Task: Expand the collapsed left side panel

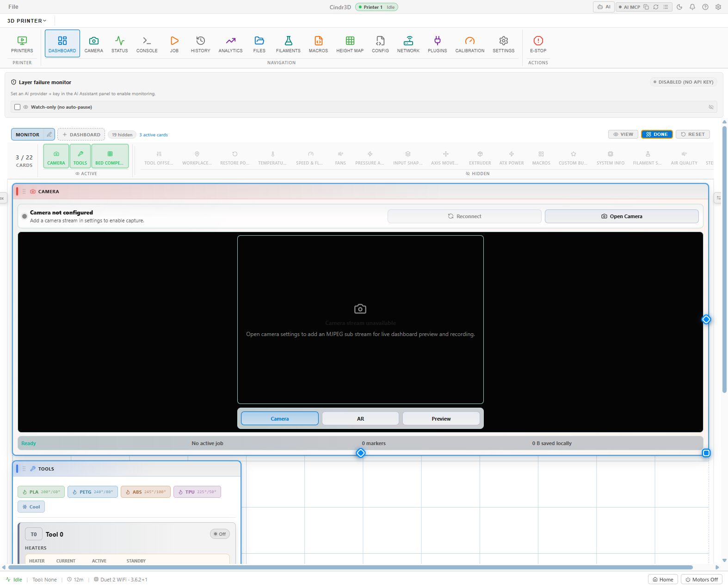Action: (2, 198)
